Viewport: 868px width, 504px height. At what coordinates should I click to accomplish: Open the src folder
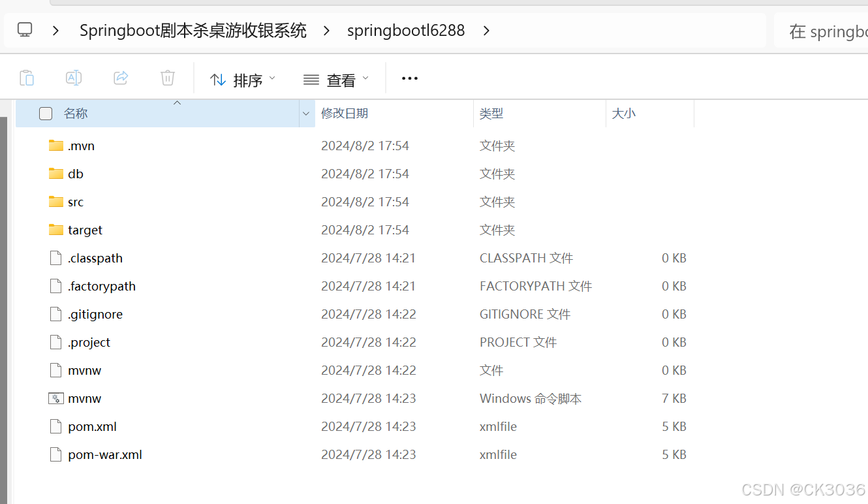point(74,201)
